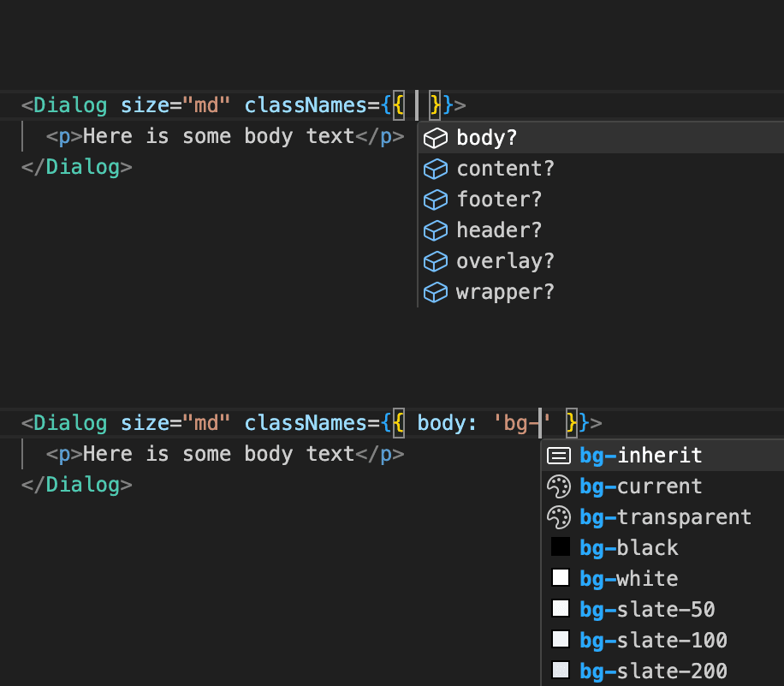784x686 pixels.
Task: Click the property icon beside footer?
Action: pyautogui.click(x=436, y=200)
